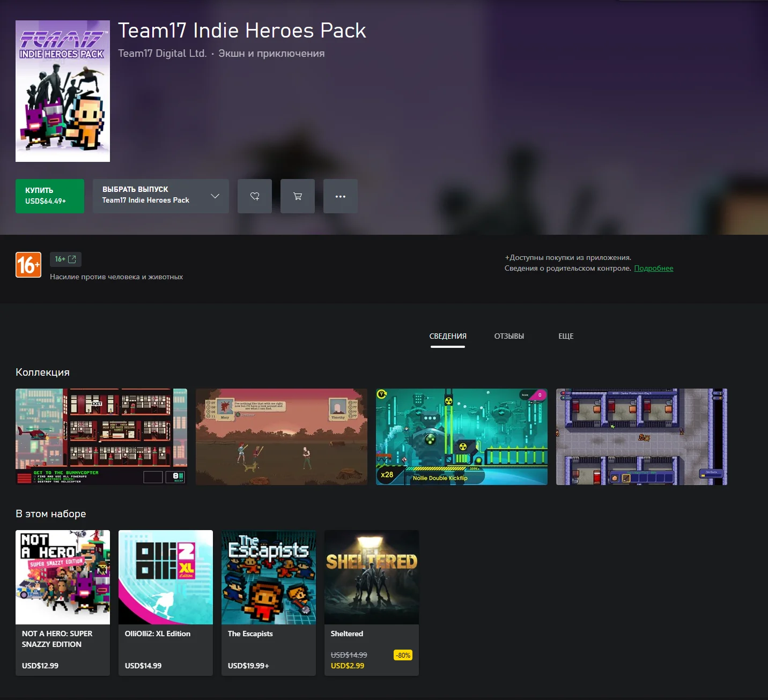The height and width of the screenshot is (700, 768).
Task: Open the Экшн и приключения genre link
Action: click(271, 53)
